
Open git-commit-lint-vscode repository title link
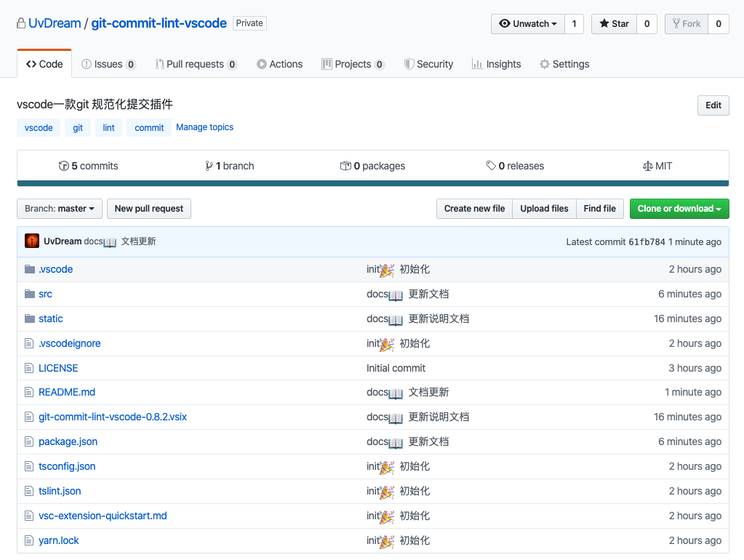click(159, 23)
